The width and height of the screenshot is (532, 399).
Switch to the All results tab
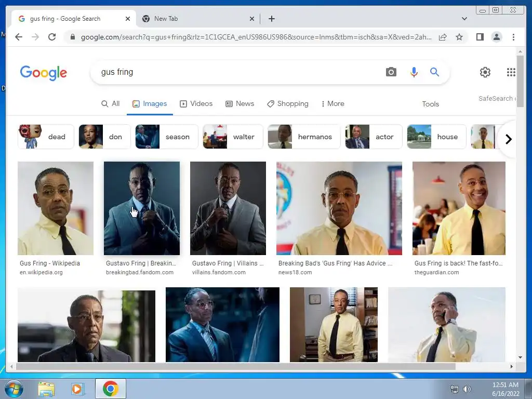[111, 104]
